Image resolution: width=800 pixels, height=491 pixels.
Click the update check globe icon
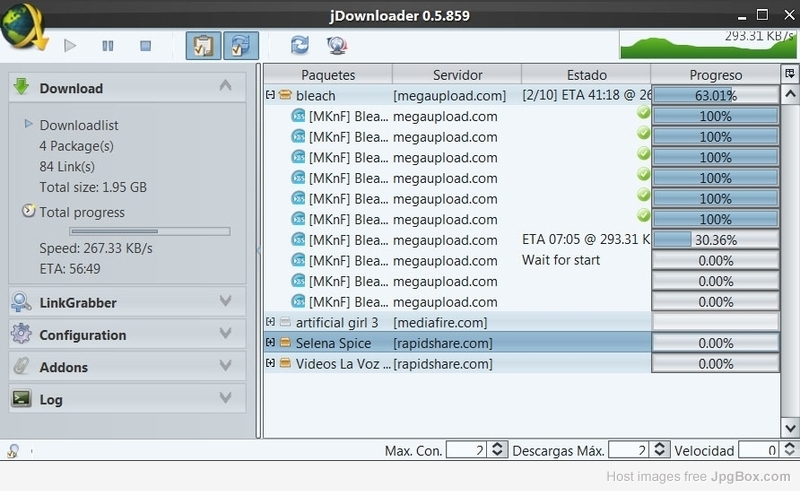tap(337, 45)
